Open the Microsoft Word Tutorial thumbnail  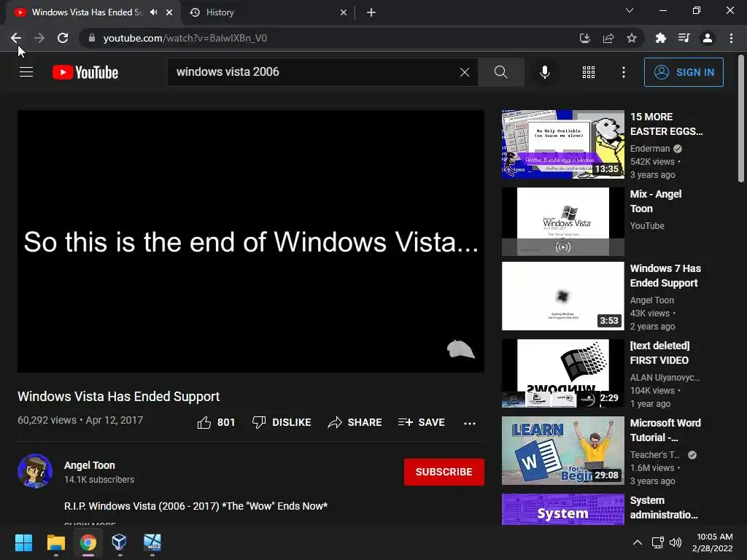tap(563, 451)
